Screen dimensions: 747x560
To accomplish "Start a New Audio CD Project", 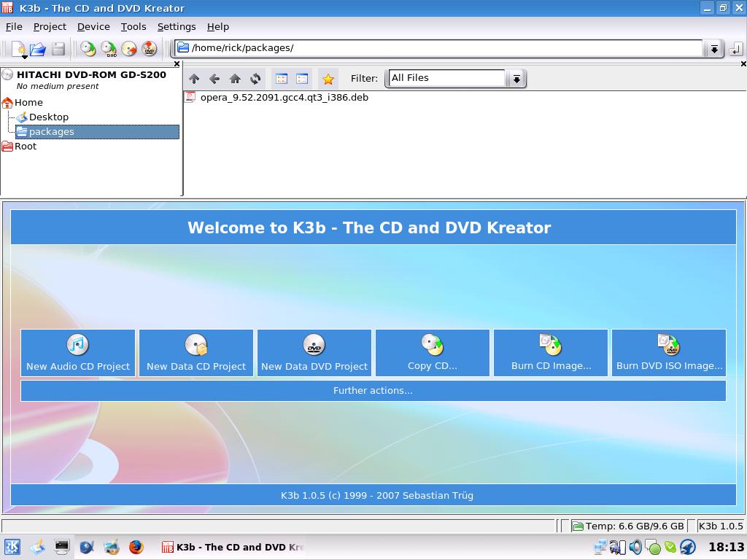I will (x=77, y=353).
